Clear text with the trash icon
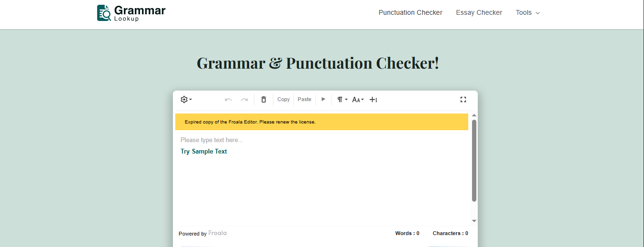Image resolution: width=644 pixels, height=247 pixels. point(263,100)
